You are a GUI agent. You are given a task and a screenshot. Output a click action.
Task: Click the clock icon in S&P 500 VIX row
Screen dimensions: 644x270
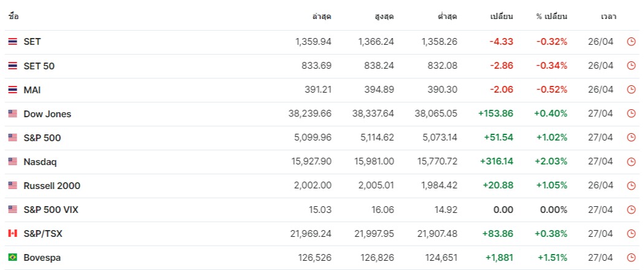(x=631, y=210)
